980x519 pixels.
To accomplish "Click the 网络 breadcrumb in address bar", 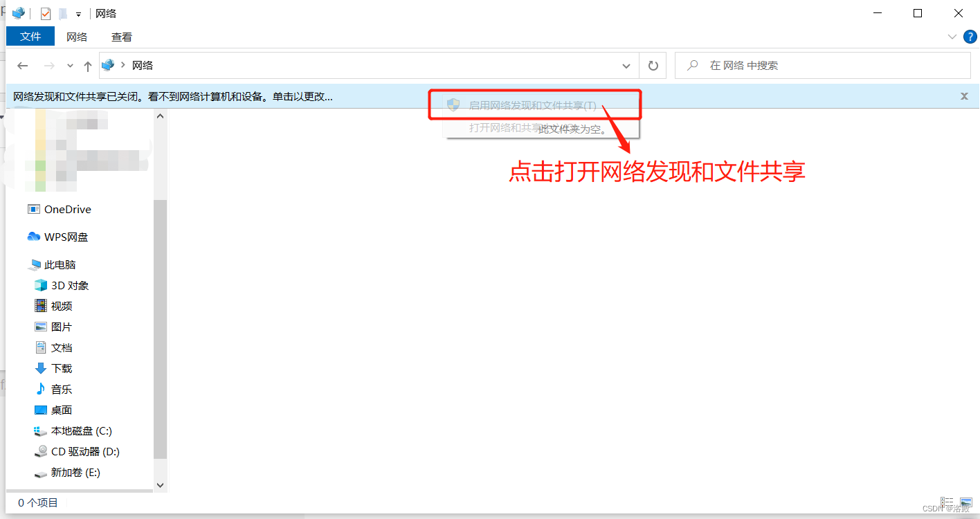I will (x=143, y=65).
